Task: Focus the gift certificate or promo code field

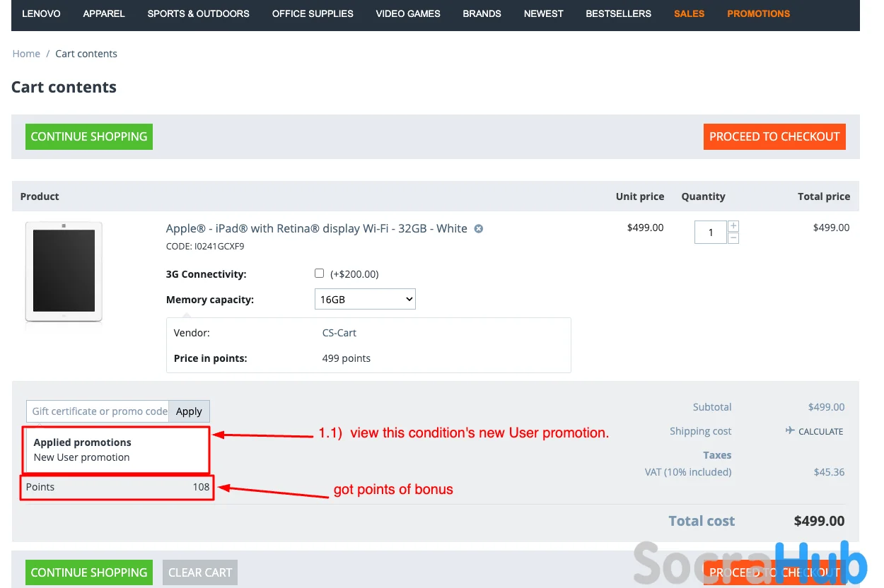Action: [98, 411]
